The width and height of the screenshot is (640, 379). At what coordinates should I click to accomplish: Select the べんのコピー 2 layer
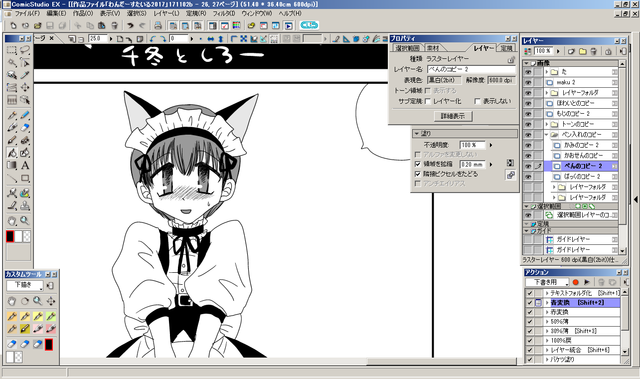[x=582, y=166]
